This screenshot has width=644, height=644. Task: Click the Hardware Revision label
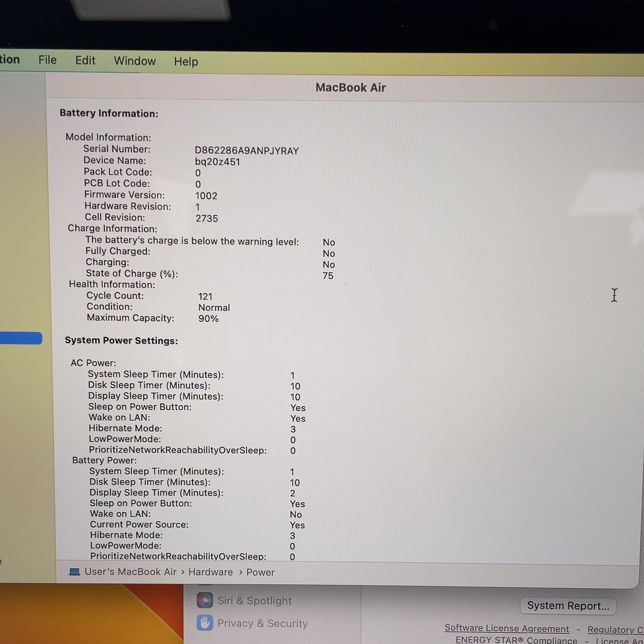(128, 206)
